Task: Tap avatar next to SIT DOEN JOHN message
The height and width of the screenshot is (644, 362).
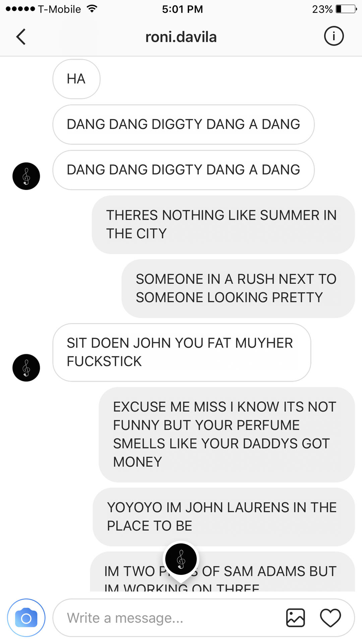Action: click(26, 368)
